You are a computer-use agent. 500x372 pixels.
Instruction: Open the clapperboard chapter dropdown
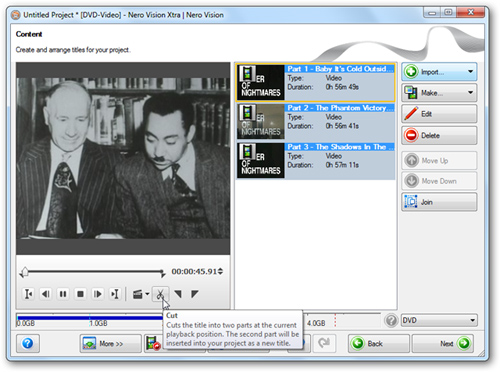tap(140, 294)
